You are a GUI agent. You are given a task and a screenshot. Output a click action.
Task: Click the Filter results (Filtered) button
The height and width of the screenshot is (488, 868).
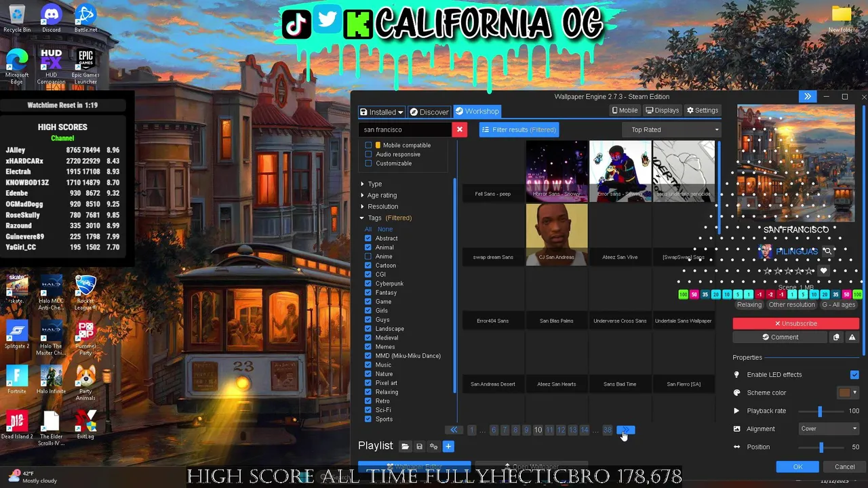519,129
